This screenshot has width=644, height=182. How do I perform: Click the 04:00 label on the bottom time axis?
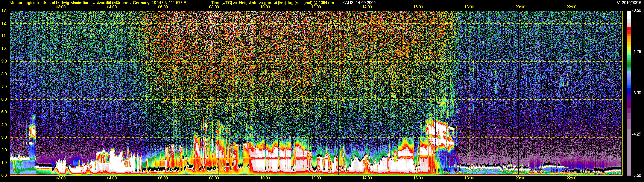tap(112, 178)
